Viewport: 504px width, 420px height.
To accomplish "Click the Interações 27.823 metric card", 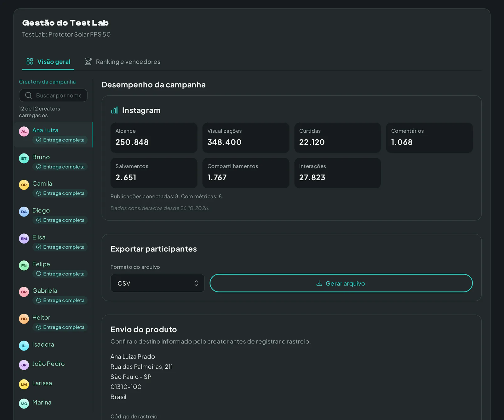I will point(338,173).
